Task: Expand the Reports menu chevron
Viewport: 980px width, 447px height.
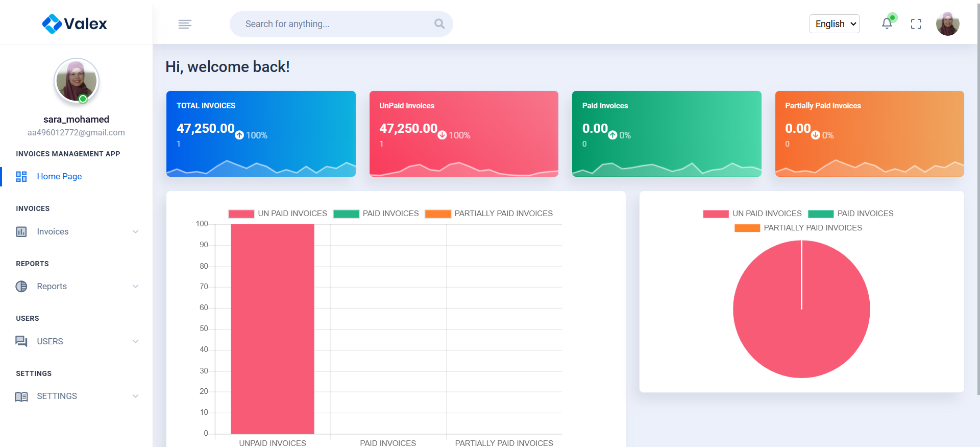Action: coord(136,286)
